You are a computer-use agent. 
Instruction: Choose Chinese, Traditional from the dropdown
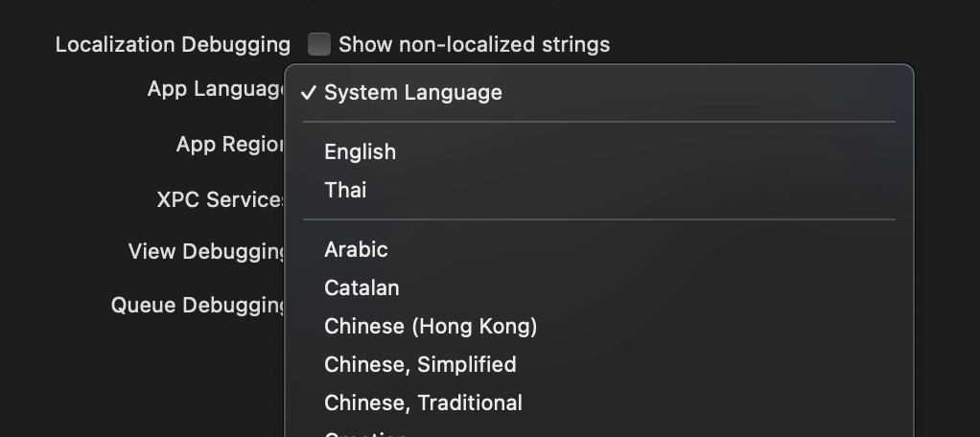coord(423,402)
